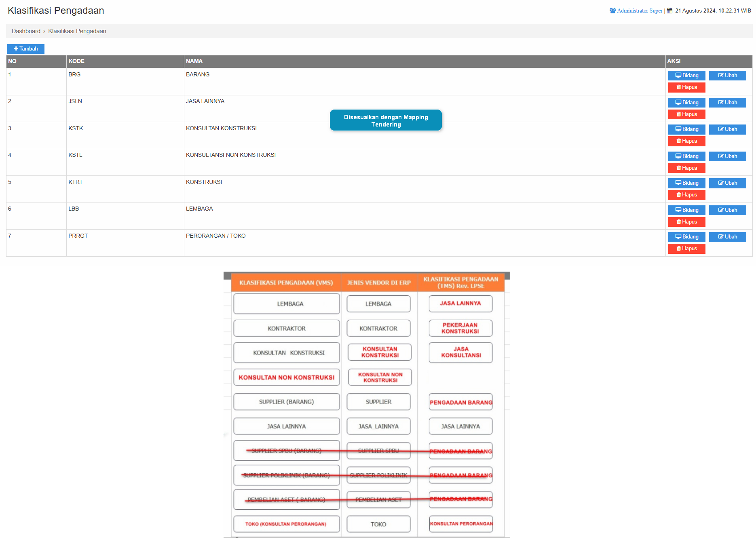Click the KODE column header
The height and width of the screenshot is (538, 756).
point(76,61)
